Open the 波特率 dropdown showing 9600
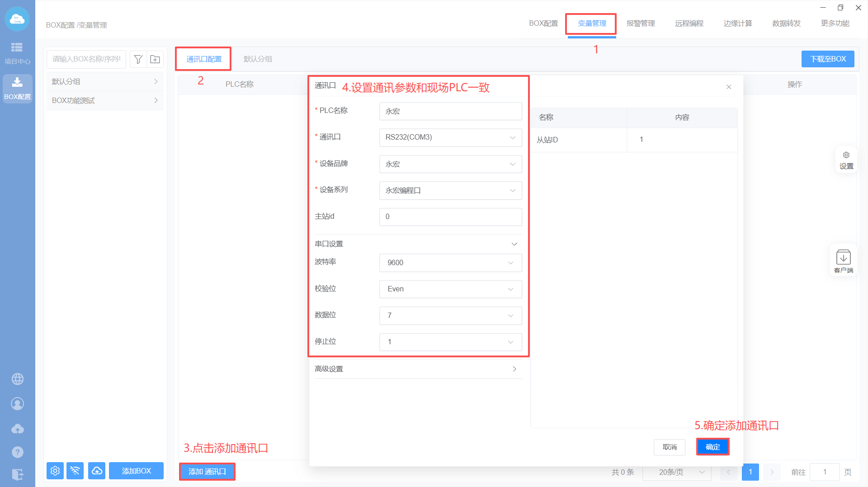This screenshot has width=868, height=487. click(450, 263)
